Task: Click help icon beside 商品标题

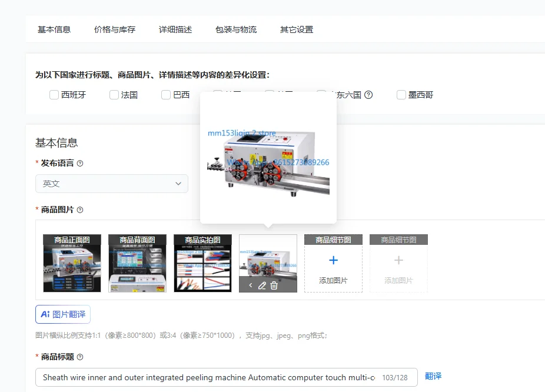Action: point(80,357)
